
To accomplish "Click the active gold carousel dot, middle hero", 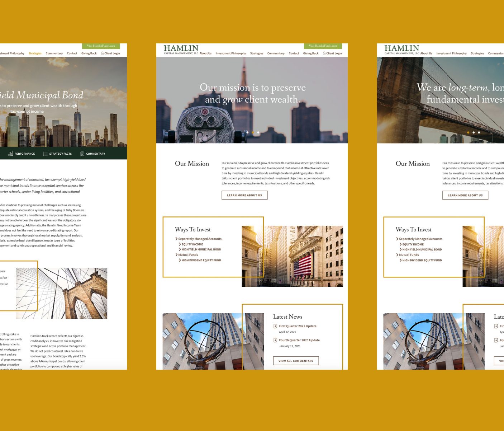I will coord(253,132).
